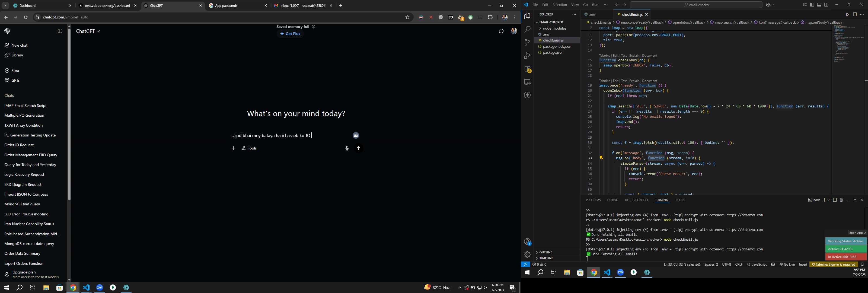Image resolution: width=868 pixels, height=293 pixels.
Task: Open Chrome tab search dropdown arrow
Action: pos(5,6)
